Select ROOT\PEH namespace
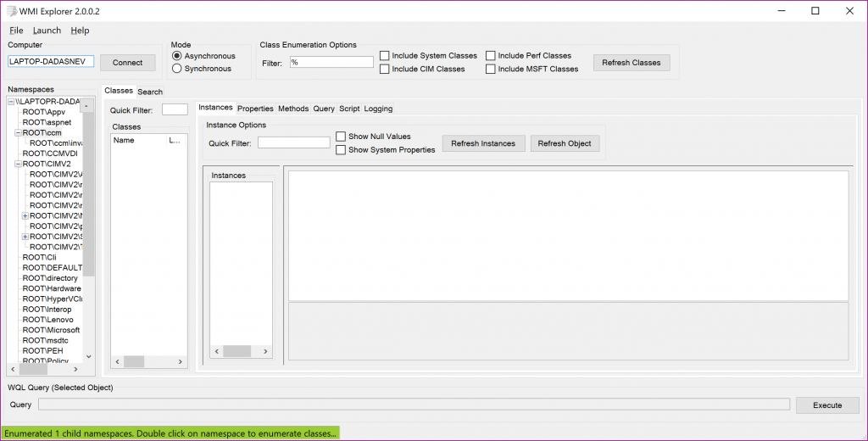 (x=42, y=351)
